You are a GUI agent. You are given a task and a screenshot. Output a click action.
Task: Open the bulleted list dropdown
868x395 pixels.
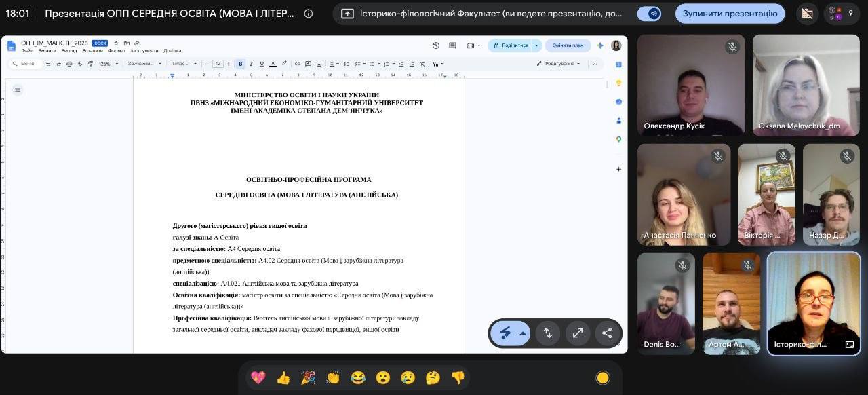coord(374,64)
